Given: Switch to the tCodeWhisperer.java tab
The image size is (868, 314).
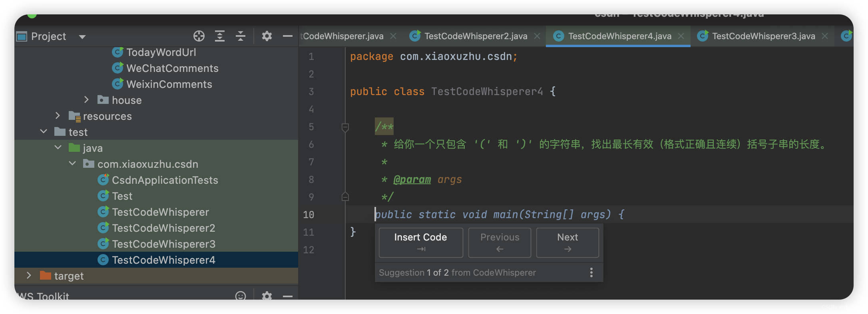Looking at the screenshot, I should click(x=342, y=36).
